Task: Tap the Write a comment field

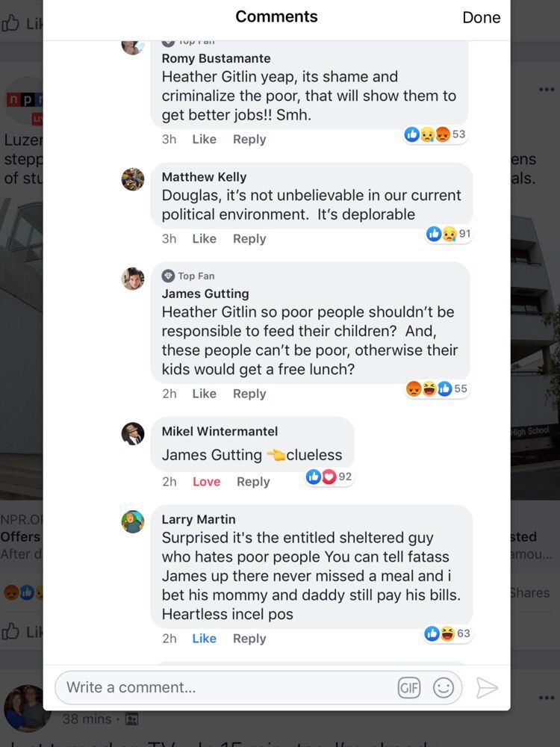Action: pyautogui.click(x=224, y=688)
